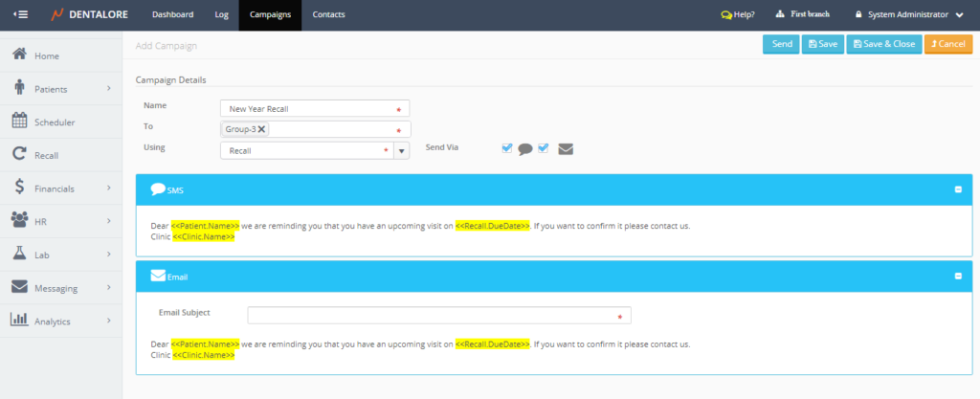The height and width of the screenshot is (399, 980).
Task: Open the Scheduler calendar icon
Action: pyautogui.click(x=18, y=122)
